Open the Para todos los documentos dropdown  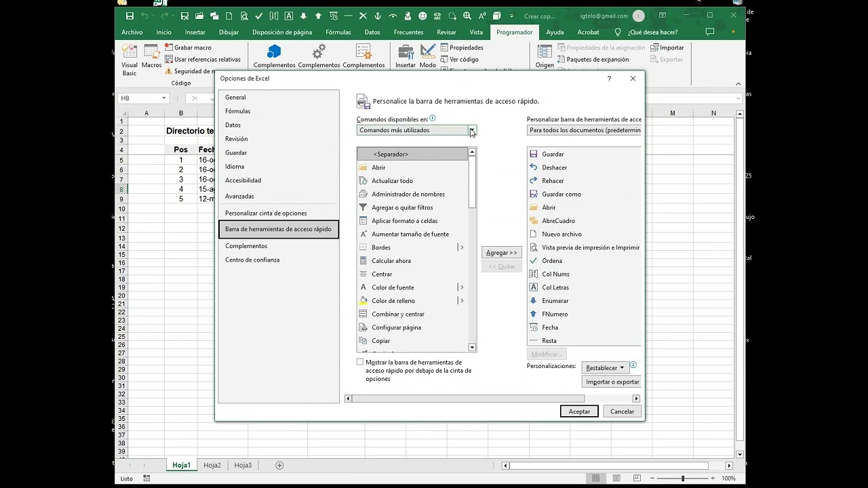tap(584, 130)
